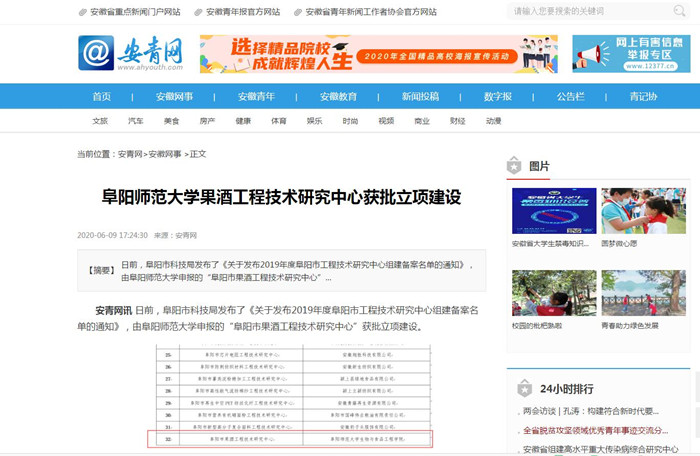Select the 汽车 sub-category link
This screenshot has height=456, width=700.
click(x=135, y=121)
